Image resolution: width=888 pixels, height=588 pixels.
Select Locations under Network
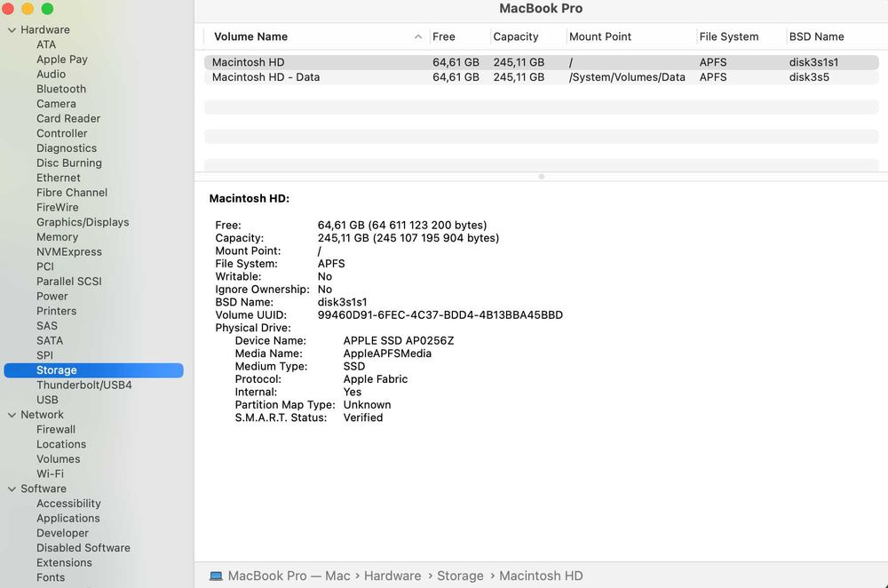coord(61,444)
